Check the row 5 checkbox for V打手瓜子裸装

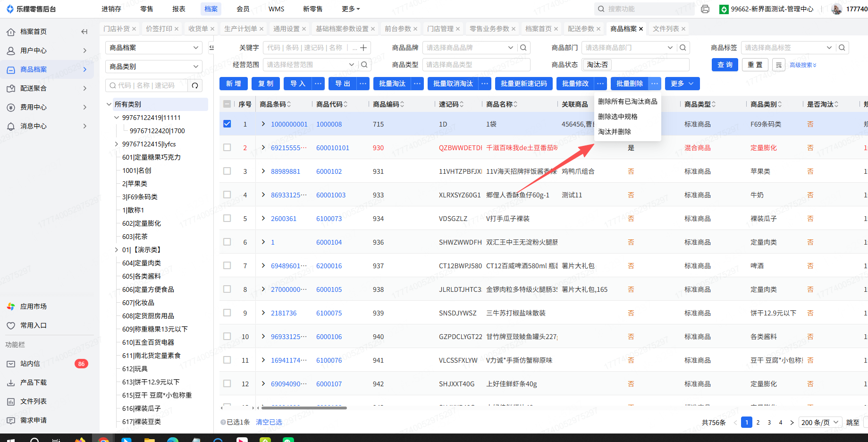point(227,218)
